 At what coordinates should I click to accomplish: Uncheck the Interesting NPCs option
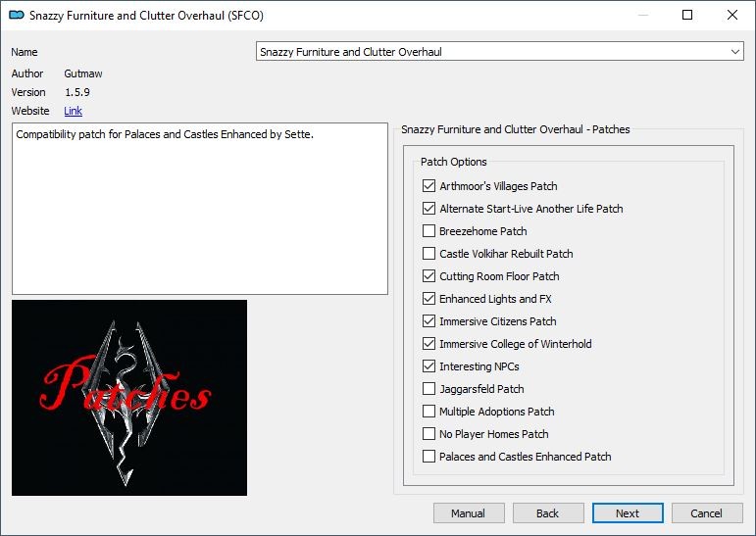[428, 366]
